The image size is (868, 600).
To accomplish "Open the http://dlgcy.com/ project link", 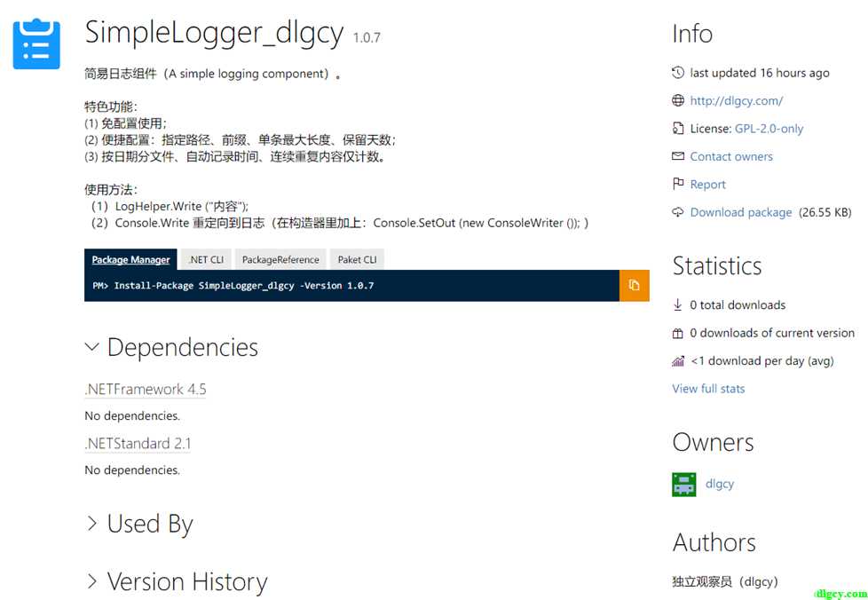I will tap(737, 100).
